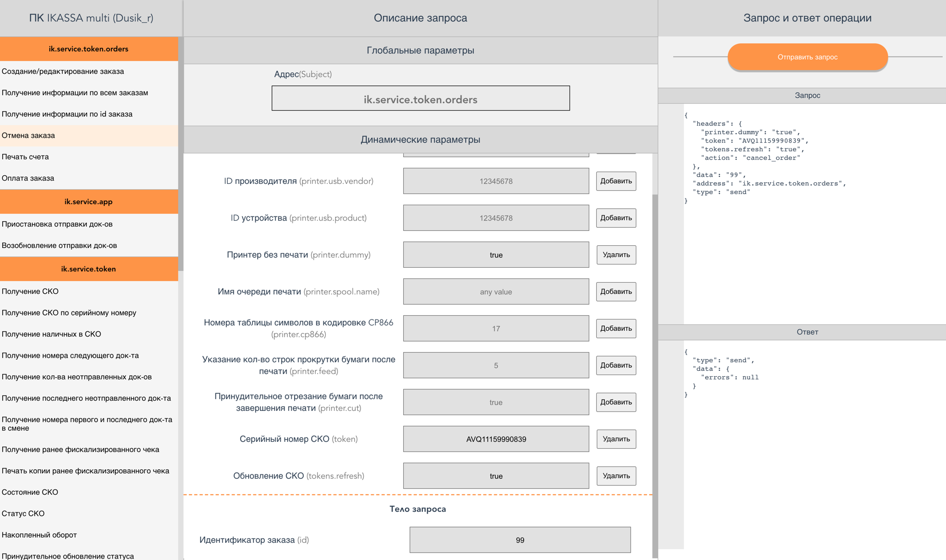
Task: Add the printer.cut parameter
Action: coord(616,402)
